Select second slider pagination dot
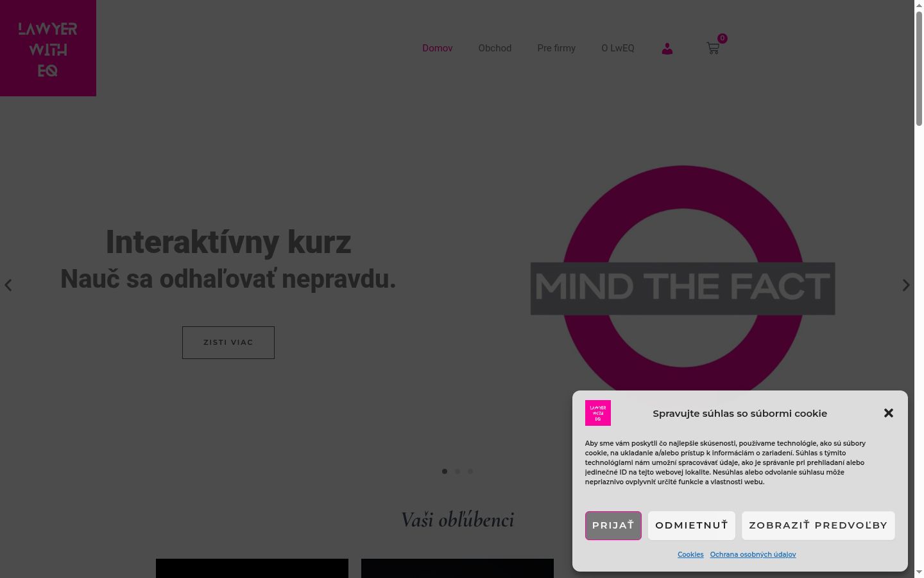Screen dimensions: 924x578 tap(458, 471)
